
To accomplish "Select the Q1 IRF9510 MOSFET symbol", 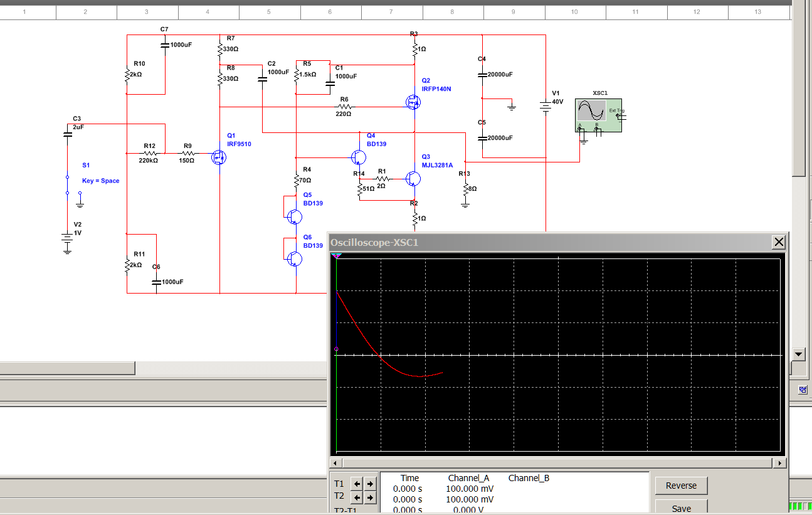I will [x=219, y=157].
